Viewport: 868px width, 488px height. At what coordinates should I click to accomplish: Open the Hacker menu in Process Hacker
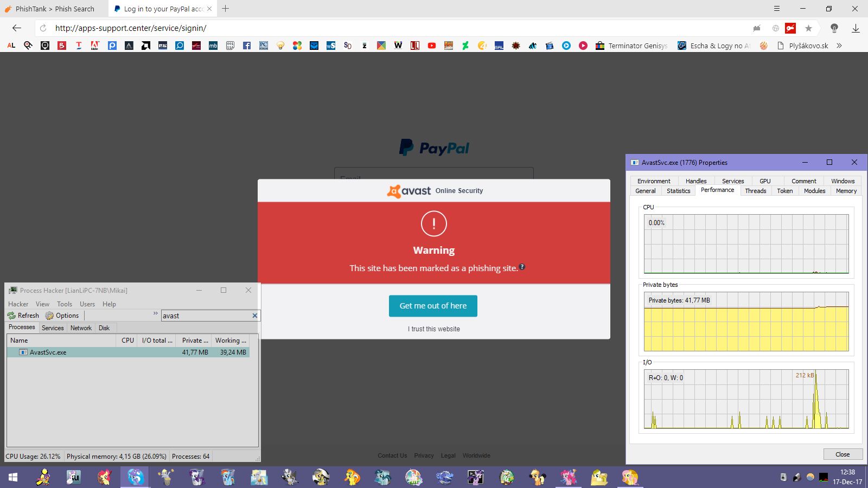[18, 304]
